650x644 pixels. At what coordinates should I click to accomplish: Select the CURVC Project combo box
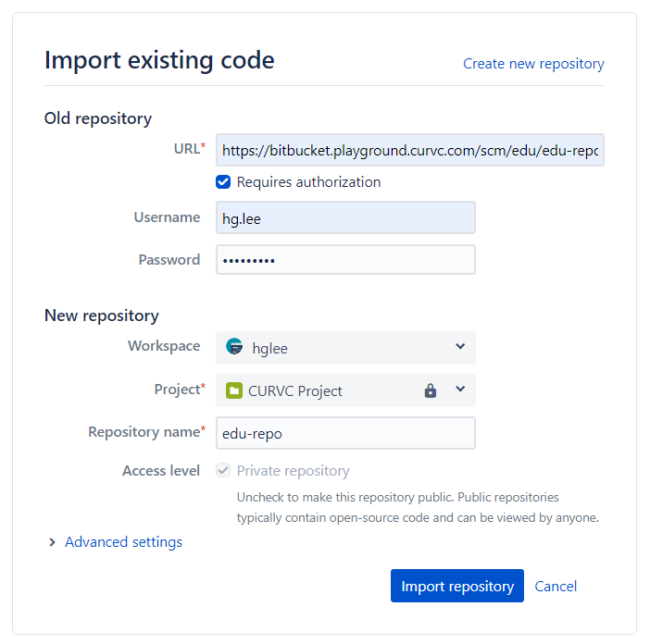(345, 390)
